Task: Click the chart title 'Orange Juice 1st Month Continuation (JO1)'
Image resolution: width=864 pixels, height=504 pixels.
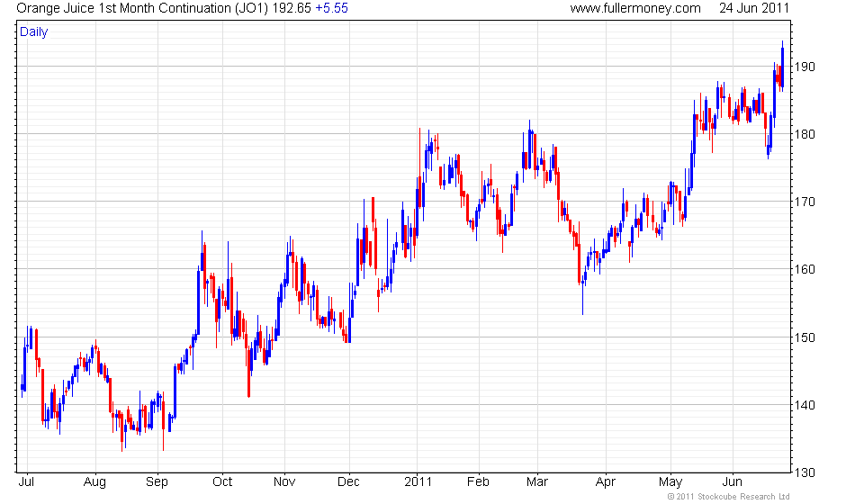Action: (143, 8)
